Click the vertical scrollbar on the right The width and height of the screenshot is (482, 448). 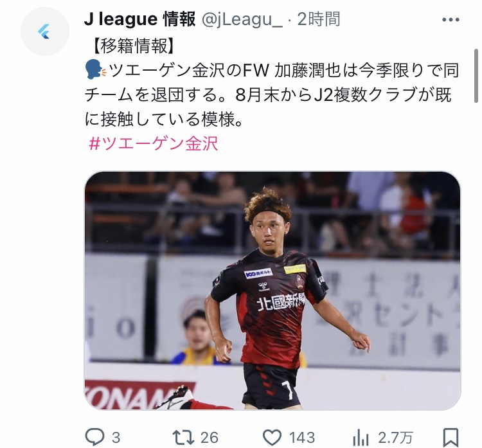[x=476, y=76]
